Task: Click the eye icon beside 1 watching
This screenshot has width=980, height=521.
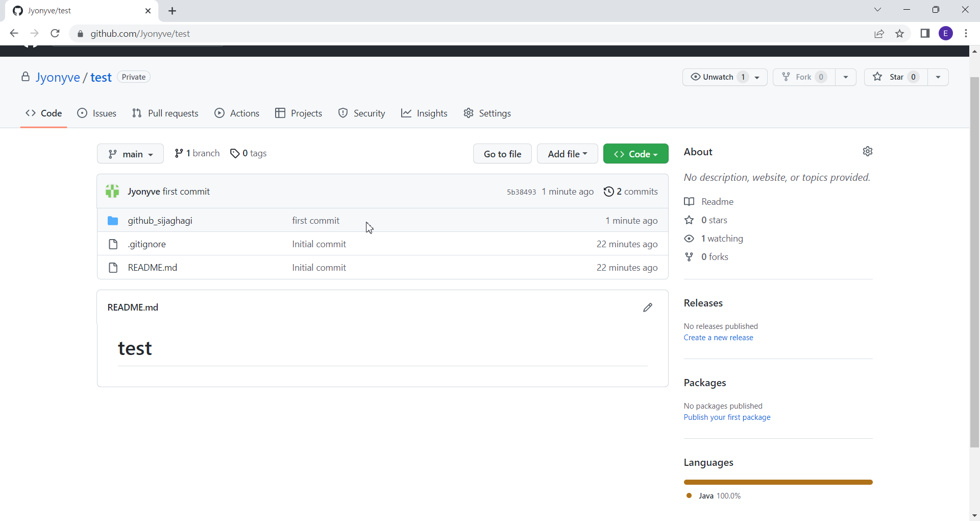Action: click(x=689, y=239)
